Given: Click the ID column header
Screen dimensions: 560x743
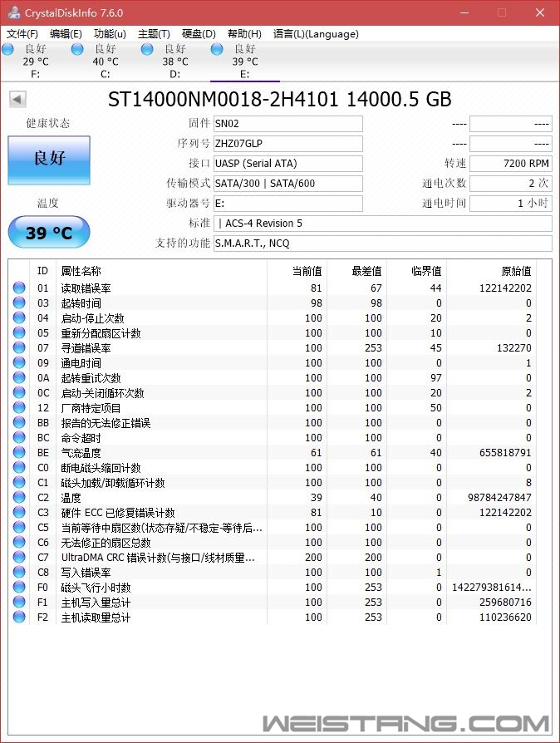Looking at the screenshot, I should coord(42,271).
